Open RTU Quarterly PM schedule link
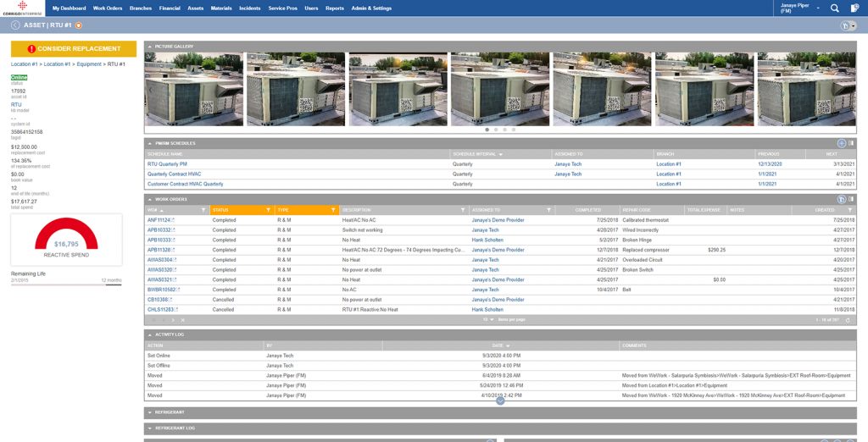 [167, 164]
